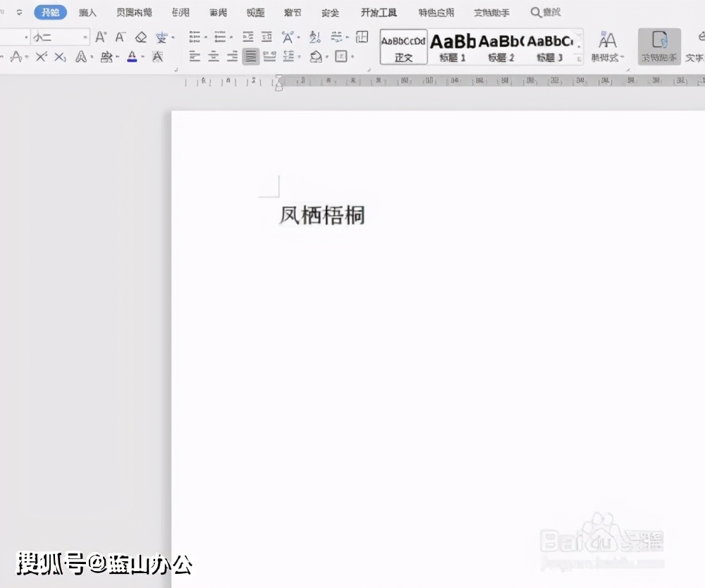
Task: Apply borders to paragraph
Action: coord(341,56)
